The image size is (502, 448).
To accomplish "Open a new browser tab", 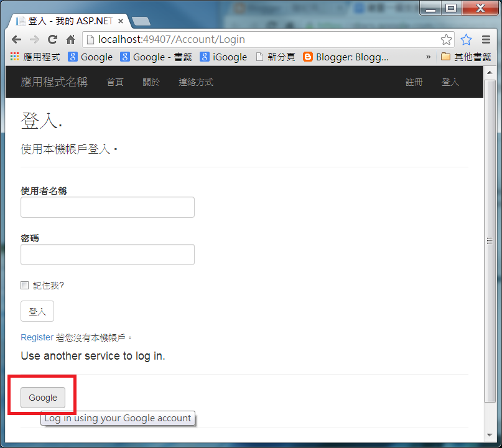I will tap(141, 21).
